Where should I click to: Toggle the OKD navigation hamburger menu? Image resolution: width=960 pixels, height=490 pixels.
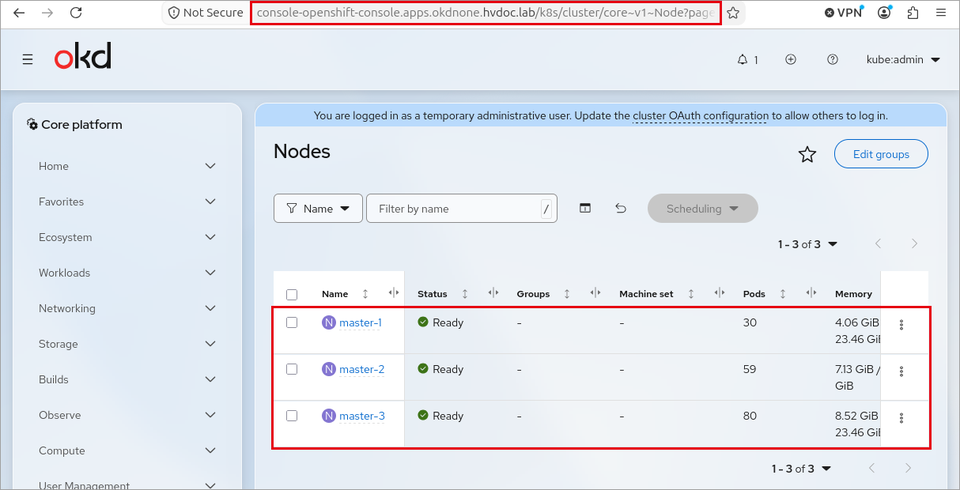[x=28, y=59]
